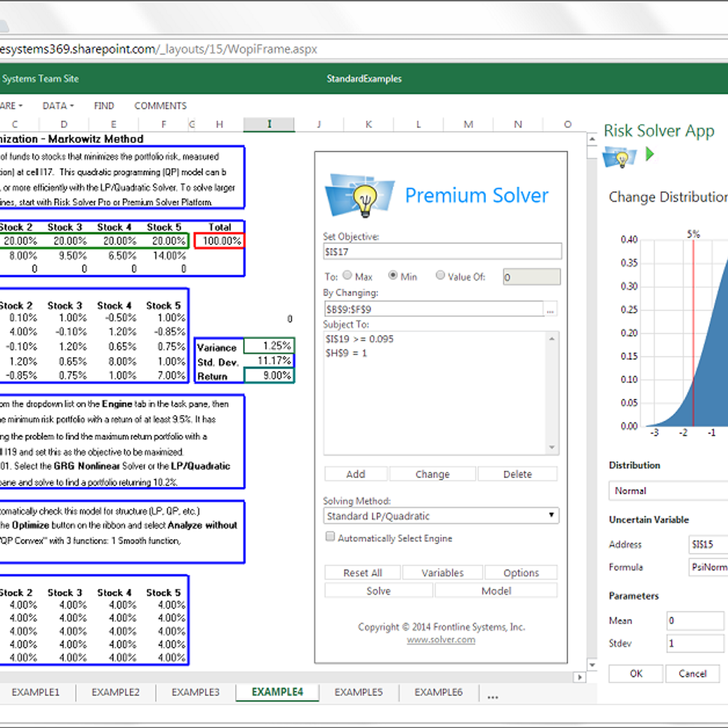Image resolution: width=728 pixels, height=728 pixels.
Task: Click the sheet scroll down arrow
Action: (592, 665)
